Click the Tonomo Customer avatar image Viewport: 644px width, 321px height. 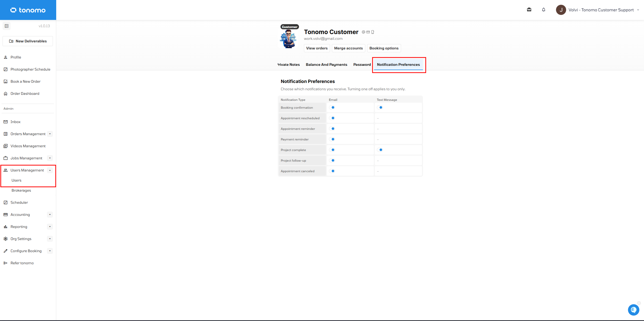288,39
